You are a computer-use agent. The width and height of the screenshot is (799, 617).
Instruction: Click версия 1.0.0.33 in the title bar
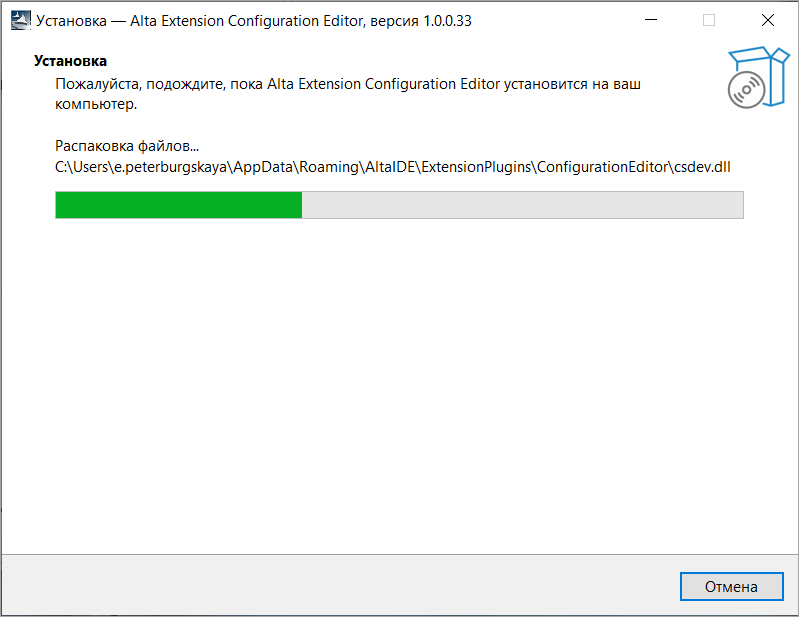[x=421, y=21]
